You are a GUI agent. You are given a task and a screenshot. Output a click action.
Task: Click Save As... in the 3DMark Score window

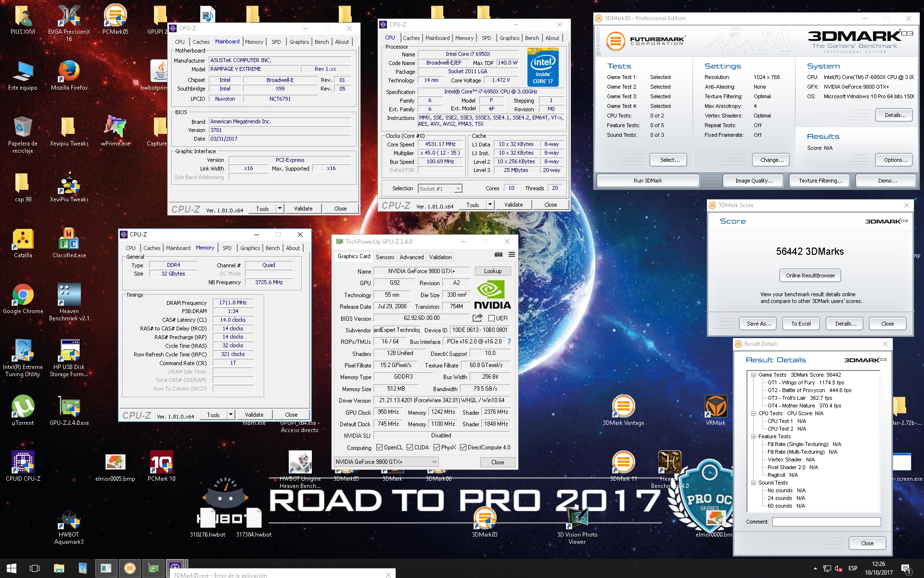click(x=759, y=324)
